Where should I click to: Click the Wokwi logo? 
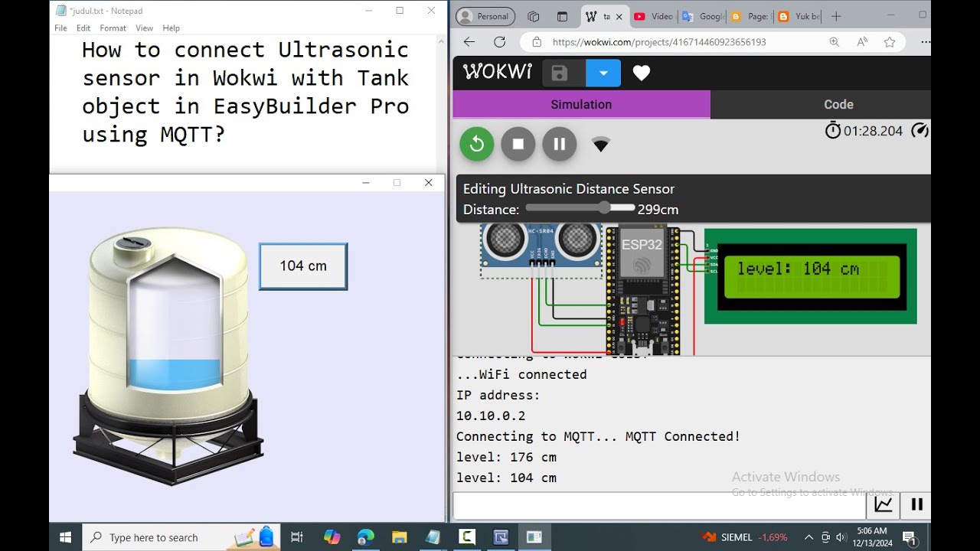[x=498, y=72]
